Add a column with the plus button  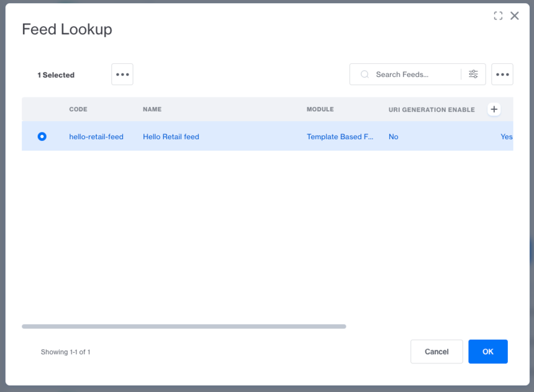[x=494, y=109]
